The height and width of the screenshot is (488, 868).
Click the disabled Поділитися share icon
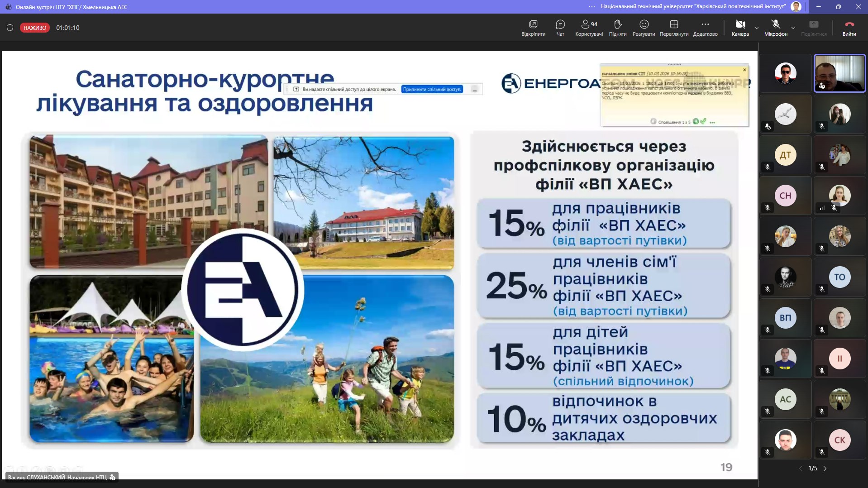(x=814, y=24)
